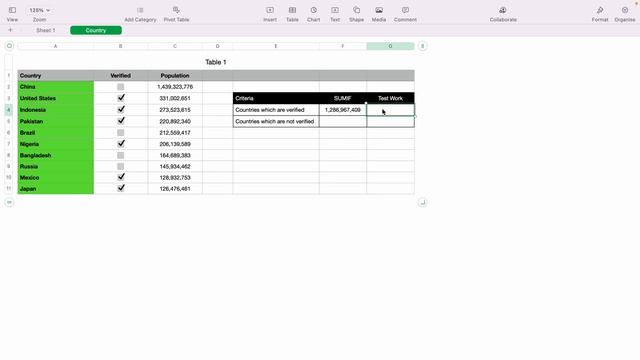The height and width of the screenshot is (360, 640).
Task: Click the table resize corner handle
Action: coord(422,202)
